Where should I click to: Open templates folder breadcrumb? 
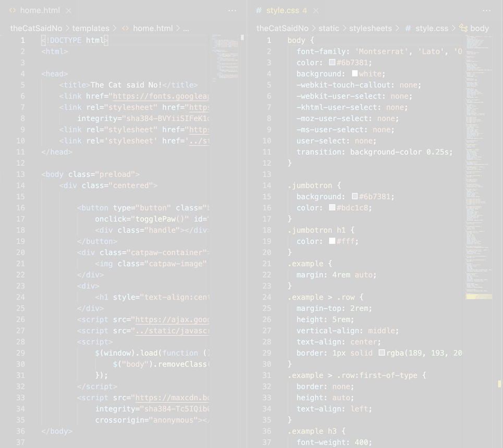coord(91,28)
